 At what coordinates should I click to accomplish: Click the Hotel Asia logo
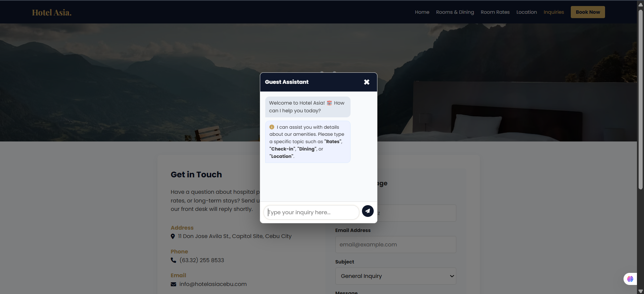click(x=52, y=12)
